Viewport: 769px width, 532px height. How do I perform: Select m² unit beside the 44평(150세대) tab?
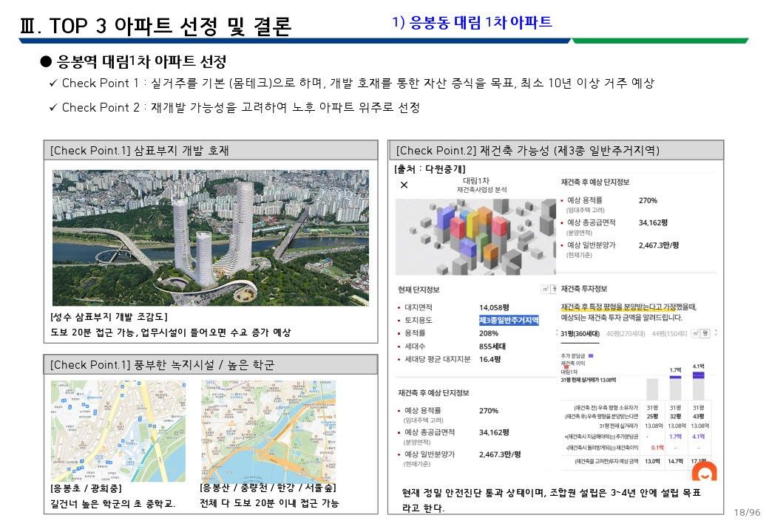[x=696, y=333]
